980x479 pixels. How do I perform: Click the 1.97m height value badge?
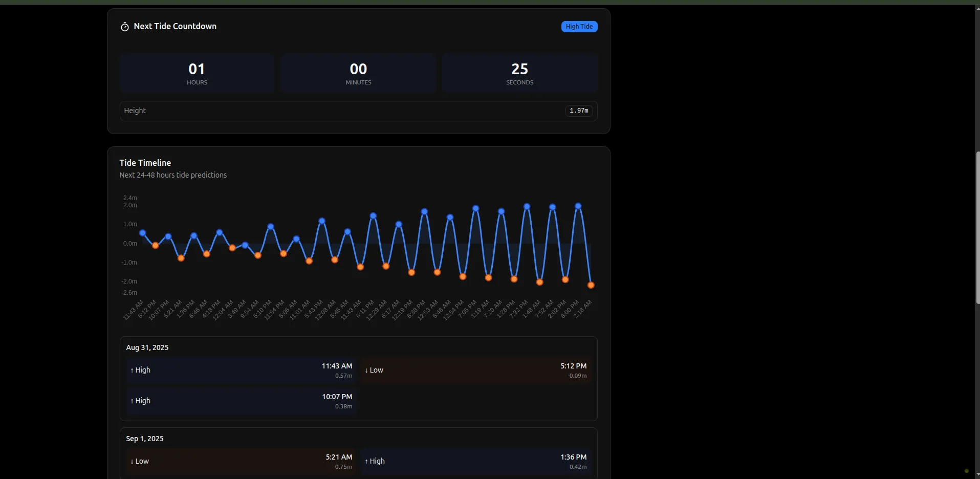[578, 111]
